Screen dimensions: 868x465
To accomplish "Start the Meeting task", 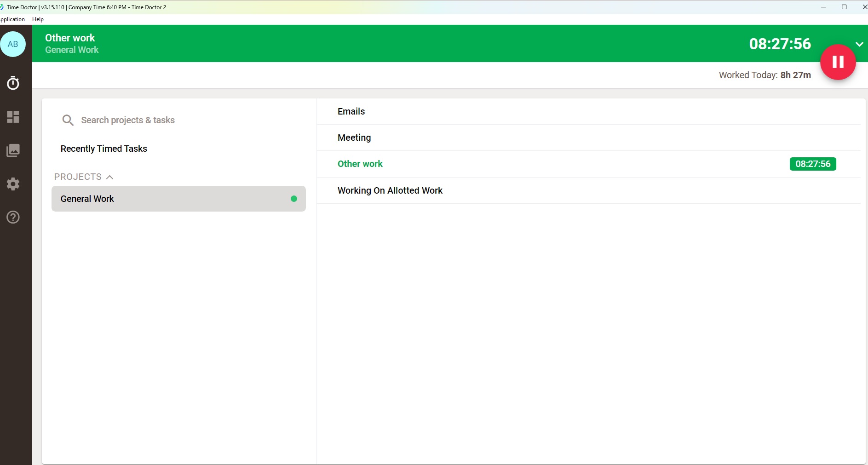I will coord(589,138).
